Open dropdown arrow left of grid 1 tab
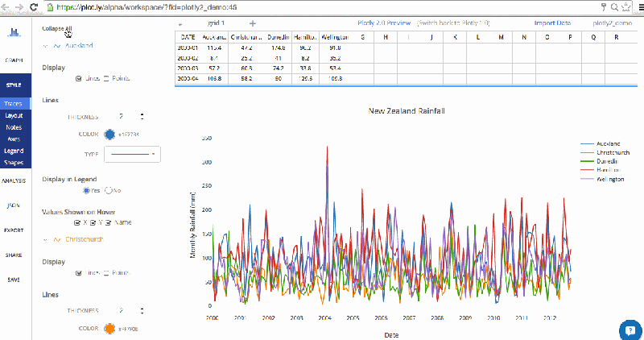Image resolution: width=644 pixels, height=340 pixels. 180,24
